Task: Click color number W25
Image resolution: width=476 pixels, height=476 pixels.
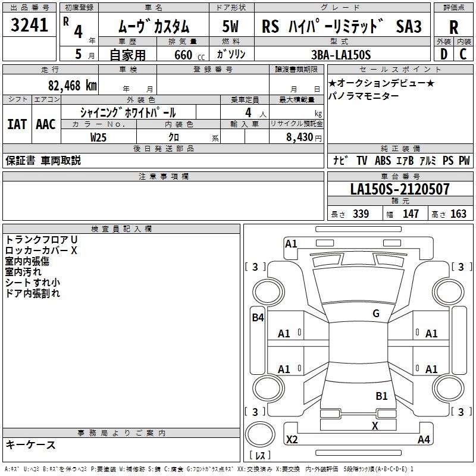Action: pyautogui.click(x=98, y=137)
